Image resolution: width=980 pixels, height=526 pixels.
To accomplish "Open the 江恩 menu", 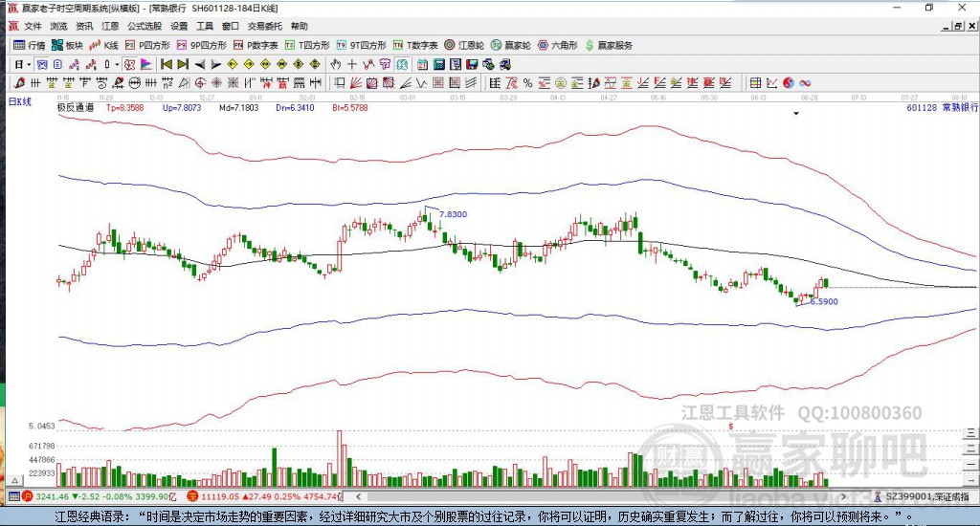I will [x=110, y=26].
